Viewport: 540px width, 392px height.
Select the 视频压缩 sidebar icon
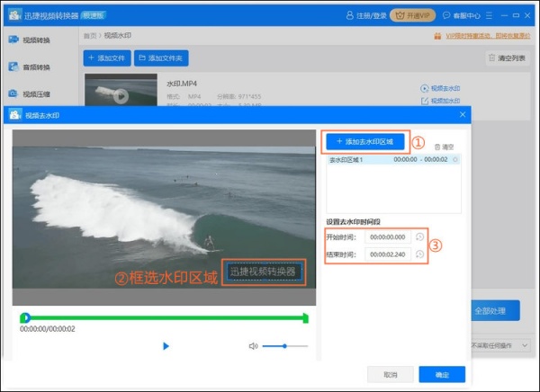(13, 94)
